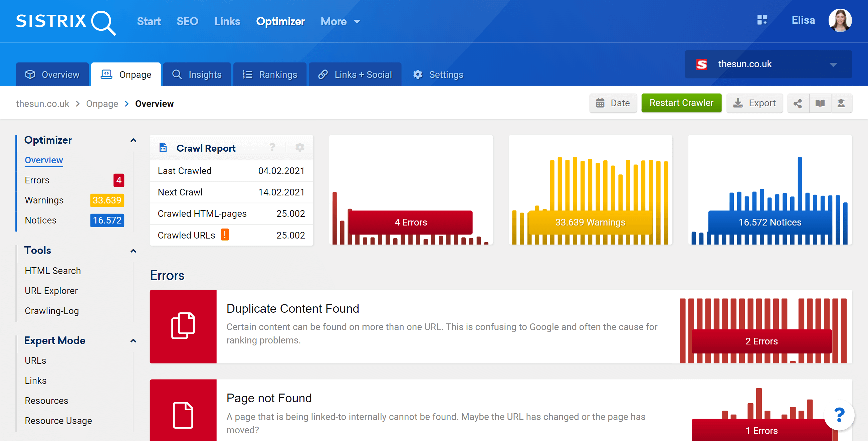This screenshot has height=441, width=868.
Task: Select the Optimizer top menu item
Action: [280, 21]
